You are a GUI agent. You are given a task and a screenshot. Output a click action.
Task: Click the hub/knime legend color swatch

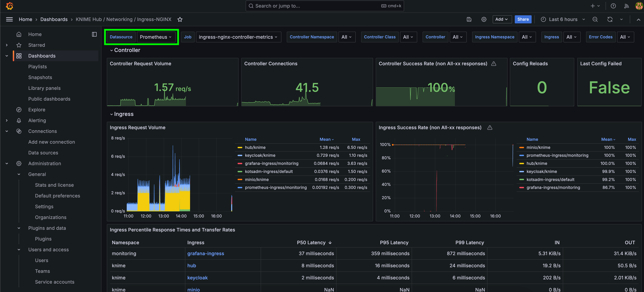pos(240,147)
